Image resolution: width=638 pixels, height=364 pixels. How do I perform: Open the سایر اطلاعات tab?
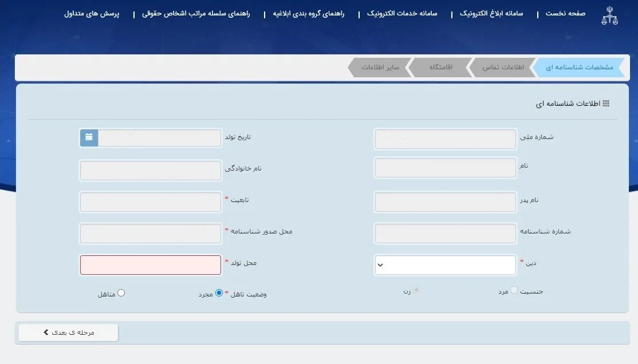pyautogui.click(x=379, y=67)
